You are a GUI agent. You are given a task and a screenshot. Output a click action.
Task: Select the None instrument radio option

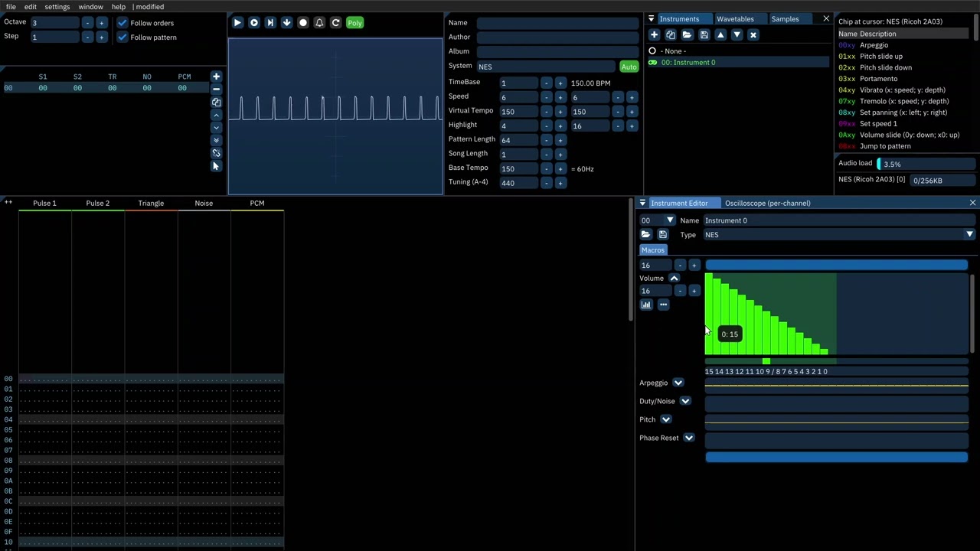(652, 51)
